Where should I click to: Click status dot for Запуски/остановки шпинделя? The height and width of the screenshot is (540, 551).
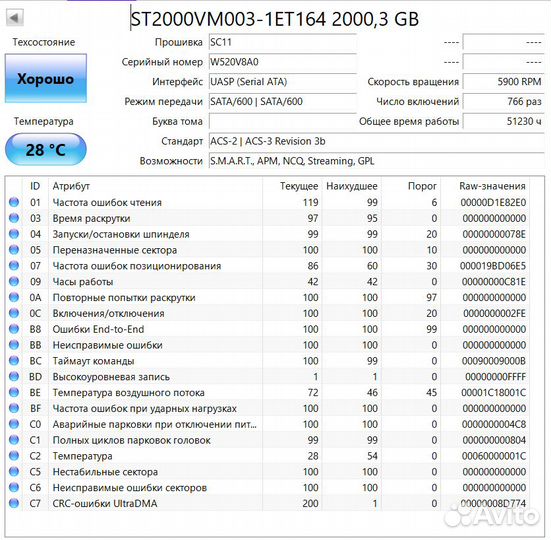pos(14,234)
